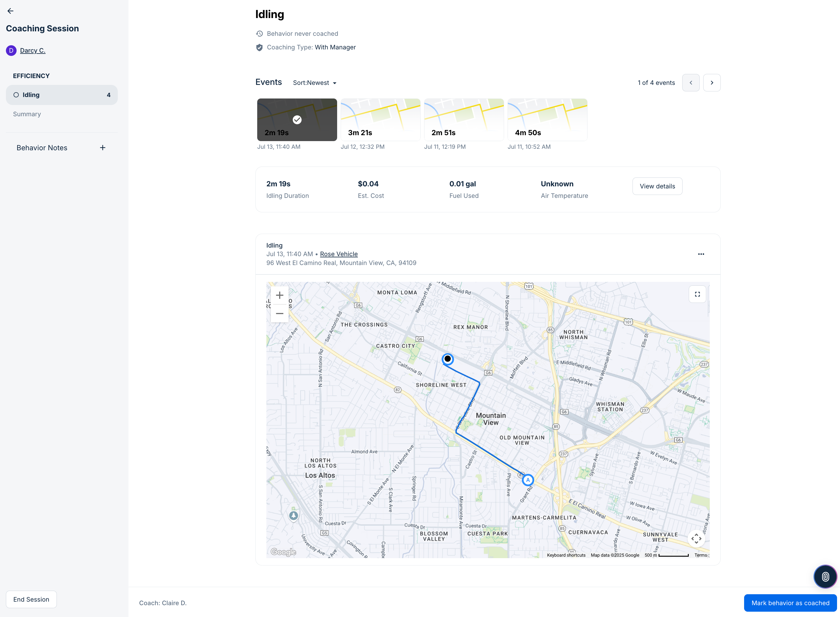Zoom in on the map

279,295
